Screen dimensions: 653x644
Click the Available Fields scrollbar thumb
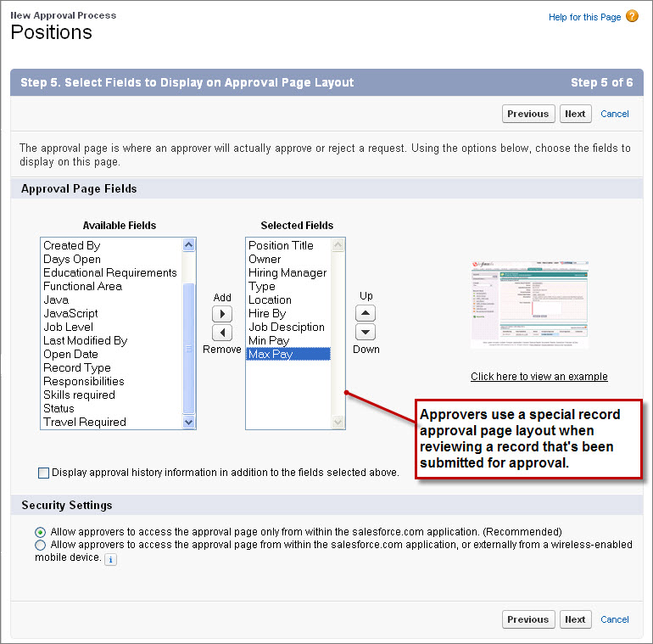click(188, 348)
